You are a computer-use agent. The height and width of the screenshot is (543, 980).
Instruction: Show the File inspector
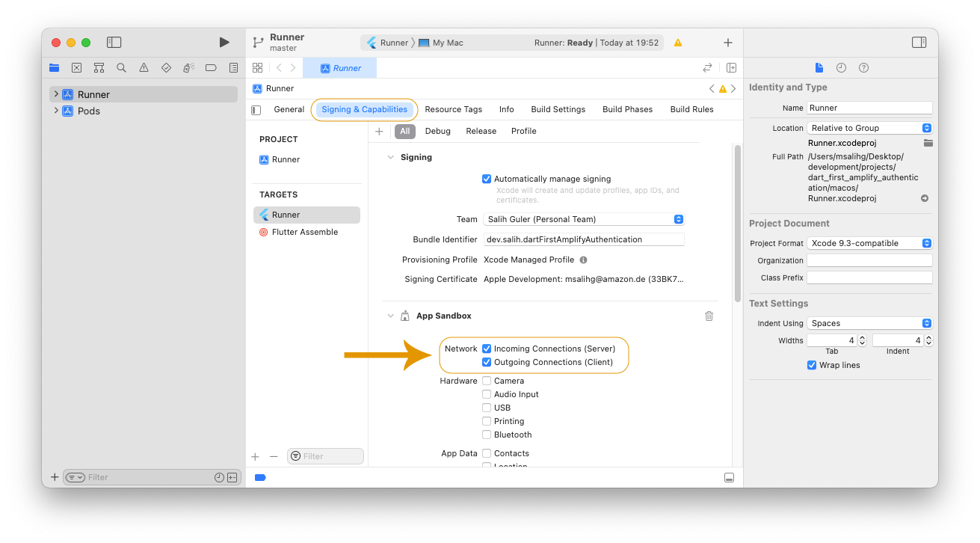click(819, 67)
